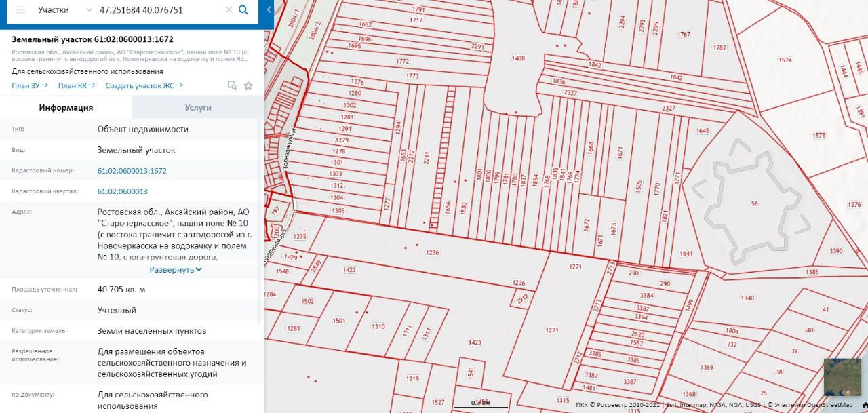Open cadastral quarter 61:02:0600013 link
The width and height of the screenshot is (868, 413).
[123, 191]
